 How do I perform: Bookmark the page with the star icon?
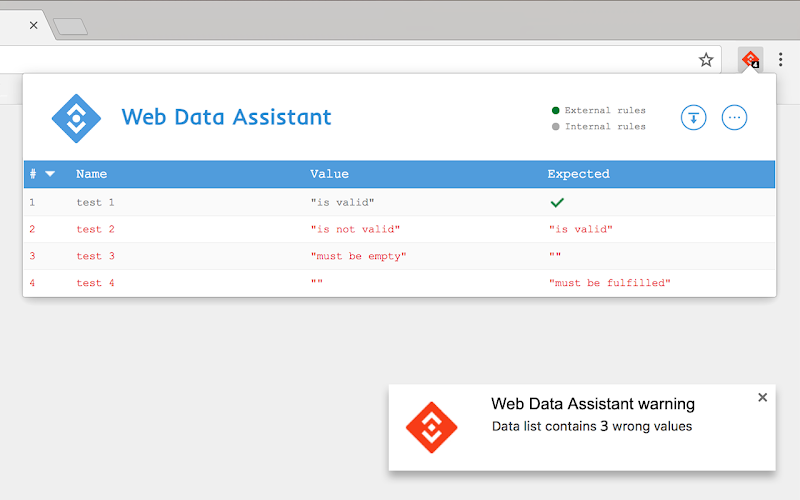click(x=706, y=60)
